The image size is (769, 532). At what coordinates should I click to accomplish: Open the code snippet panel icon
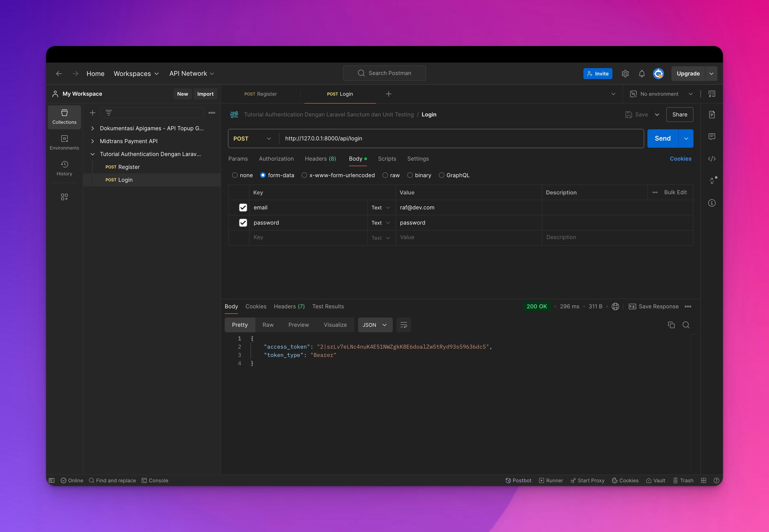click(x=712, y=159)
